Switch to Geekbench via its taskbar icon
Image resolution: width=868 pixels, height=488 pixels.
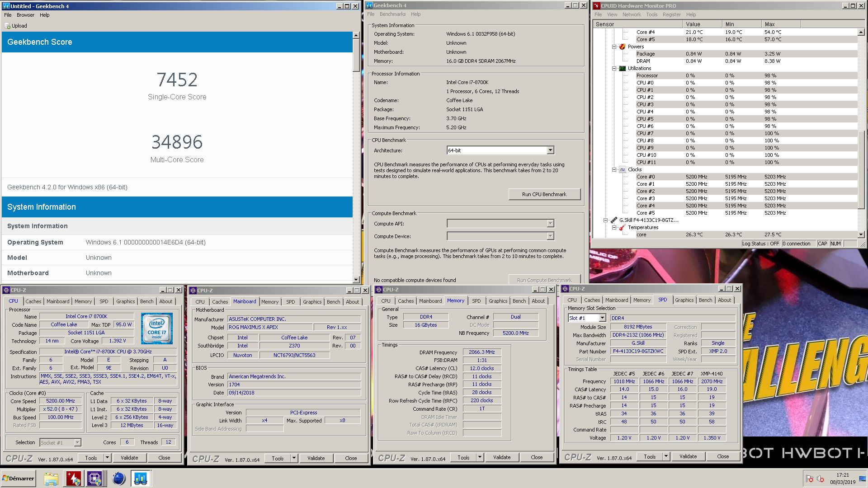pyautogui.click(x=141, y=479)
